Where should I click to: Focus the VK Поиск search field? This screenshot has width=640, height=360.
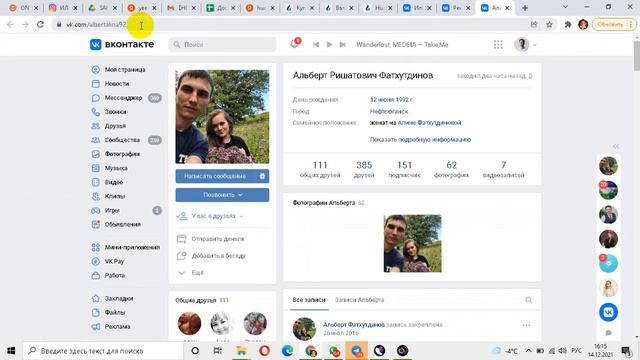(x=222, y=44)
